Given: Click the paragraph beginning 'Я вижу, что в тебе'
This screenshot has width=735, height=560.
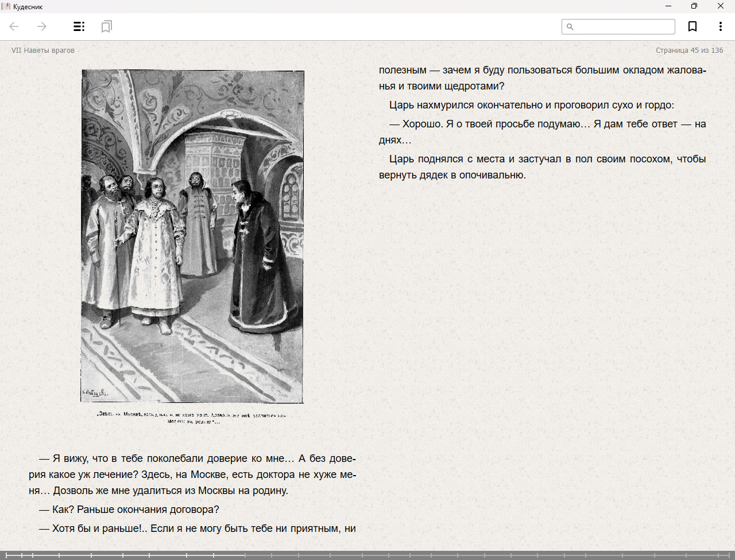Looking at the screenshot, I should coord(192,475).
